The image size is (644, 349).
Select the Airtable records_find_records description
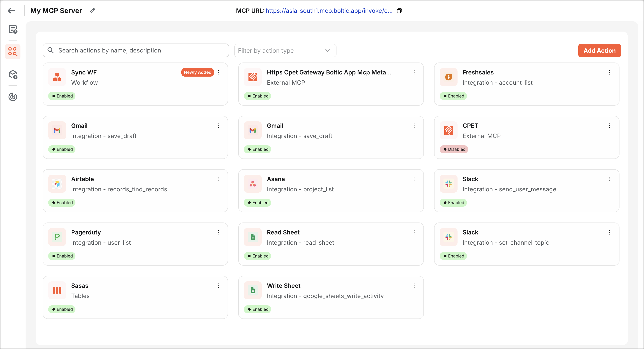[119, 189]
